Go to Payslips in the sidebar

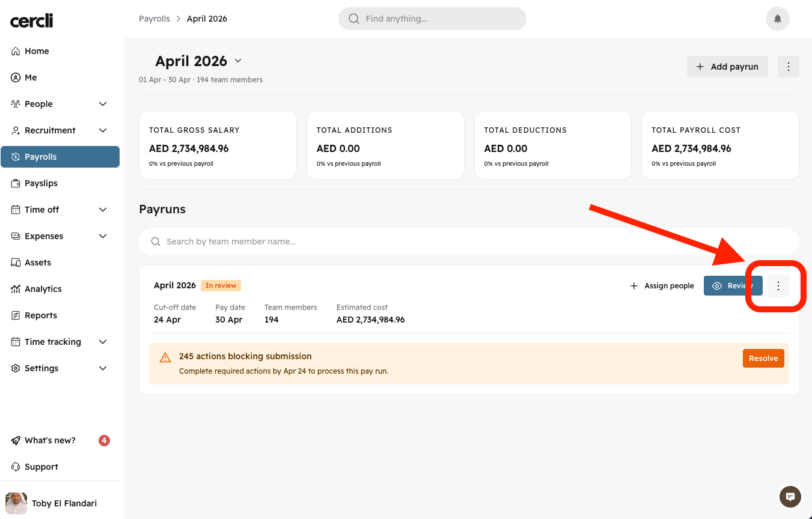click(41, 183)
